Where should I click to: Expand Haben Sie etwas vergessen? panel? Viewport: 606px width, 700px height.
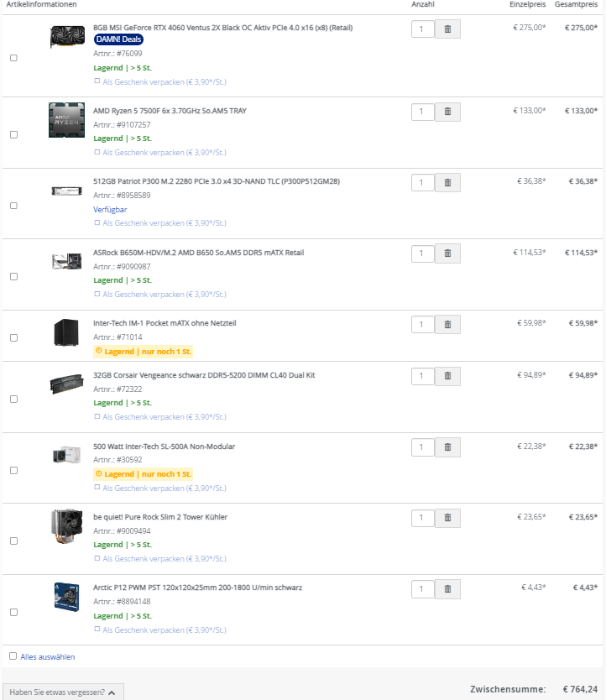(x=63, y=692)
